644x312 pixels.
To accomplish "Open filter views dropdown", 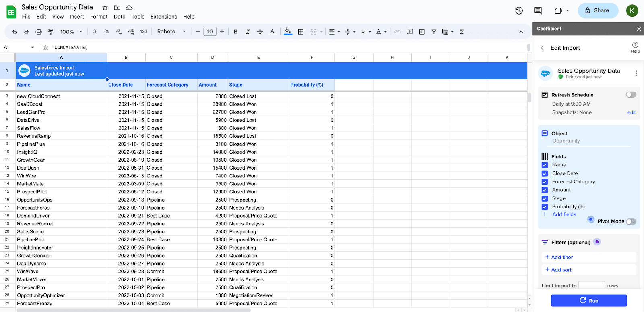I will point(448,32).
